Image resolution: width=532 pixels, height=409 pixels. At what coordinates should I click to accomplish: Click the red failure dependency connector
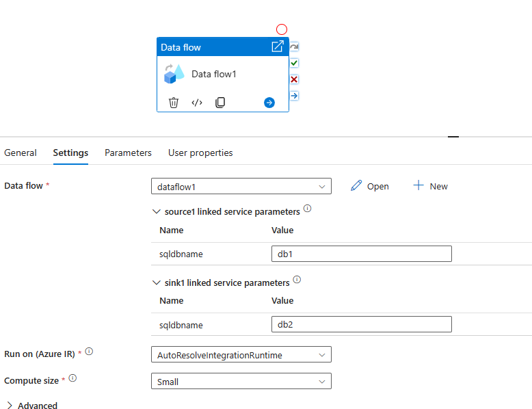pyautogui.click(x=294, y=79)
